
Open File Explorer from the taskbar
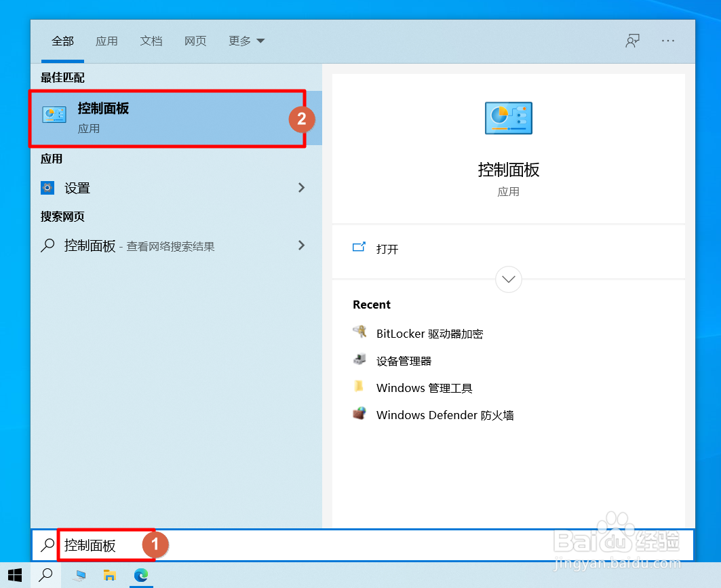tap(110, 576)
